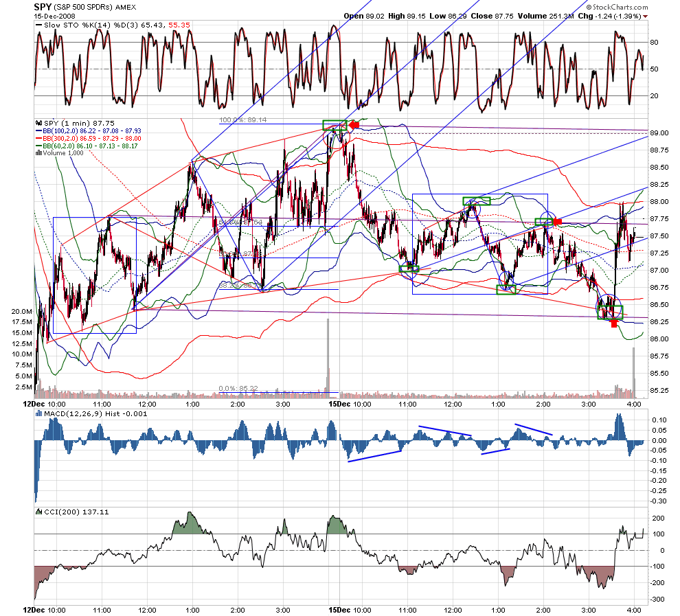The width and height of the screenshot is (680, 616).
Task: Click the -300 label on the CCI axis
Action: (657, 599)
